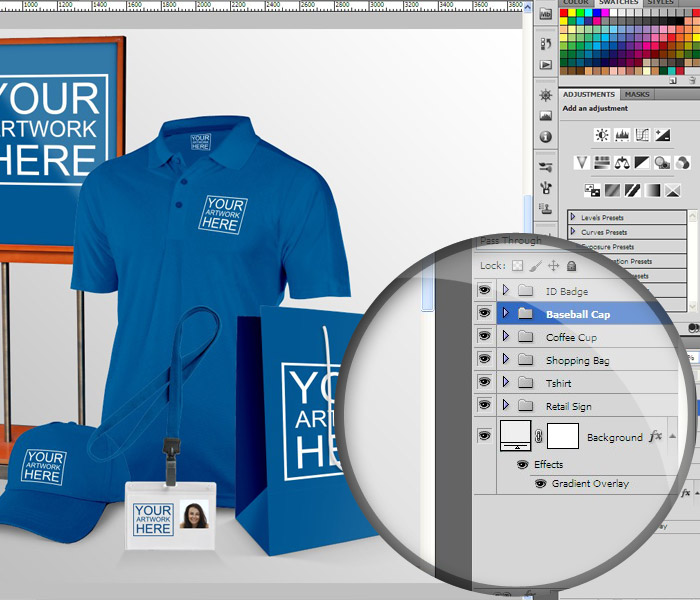Screen dimensions: 700x600
Task: Select the Baseball Cap layer name
Action: coord(578,314)
